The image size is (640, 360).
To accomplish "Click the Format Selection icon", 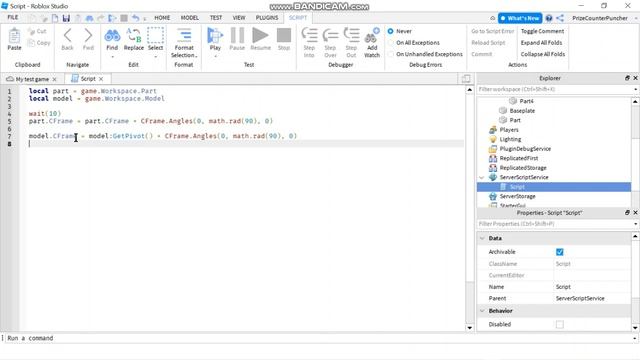I will (184, 36).
